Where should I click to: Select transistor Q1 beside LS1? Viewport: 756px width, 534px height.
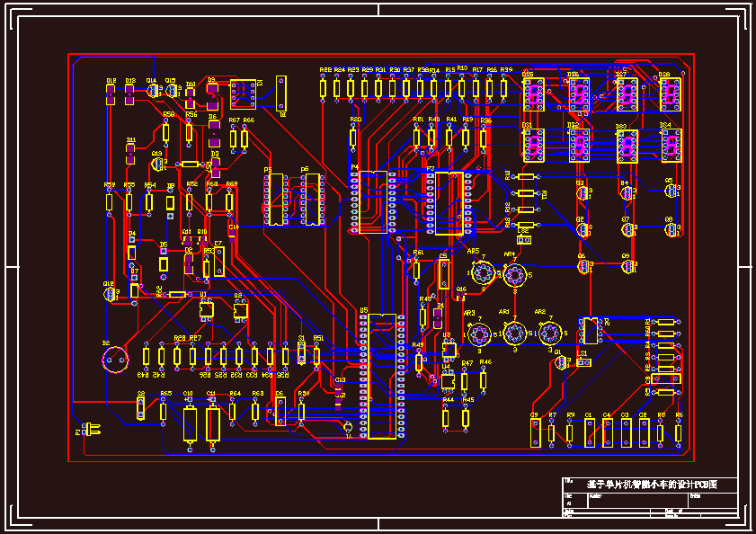pos(561,363)
